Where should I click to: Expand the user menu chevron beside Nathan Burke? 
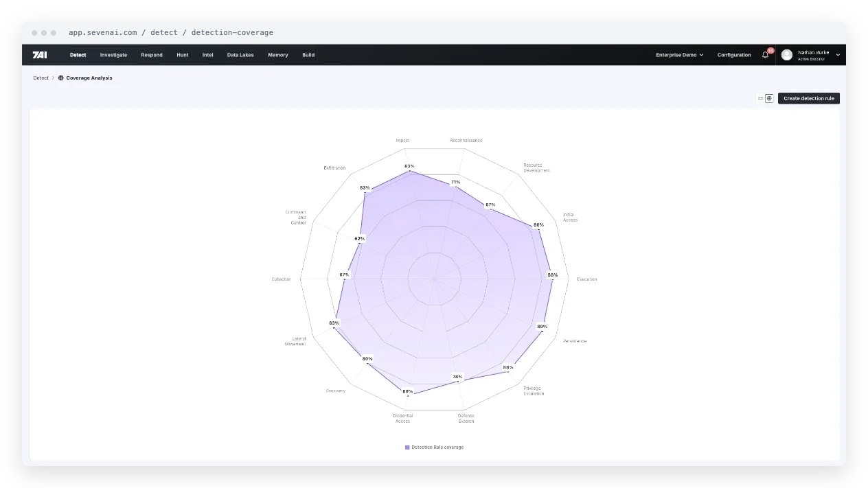[838, 55]
